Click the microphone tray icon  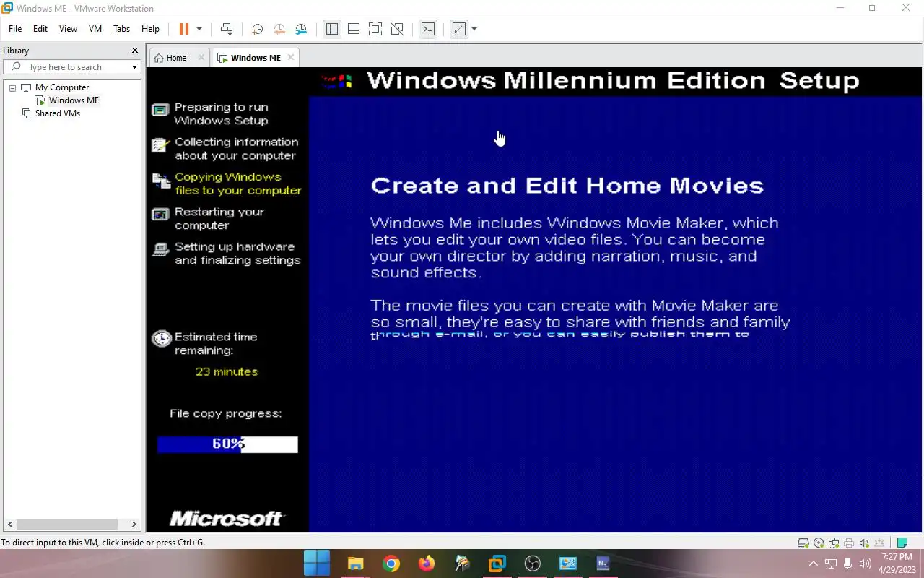tap(847, 564)
